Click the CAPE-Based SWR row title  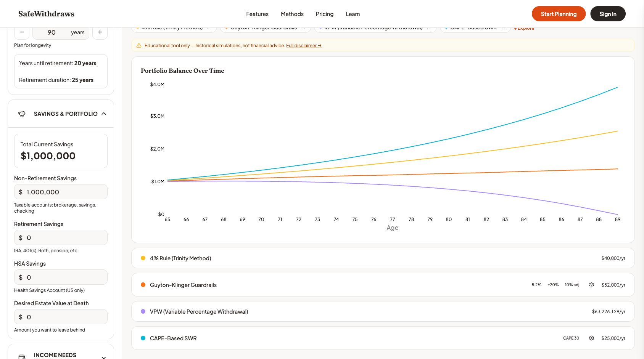pyautogui.click(x=173, y=338)
